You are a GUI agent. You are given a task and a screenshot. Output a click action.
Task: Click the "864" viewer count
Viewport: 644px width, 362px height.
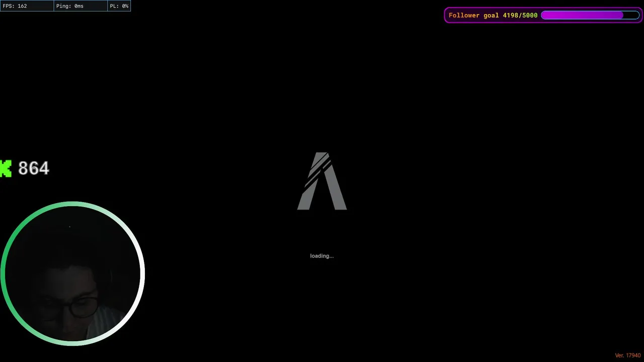(x=34, y=168)
